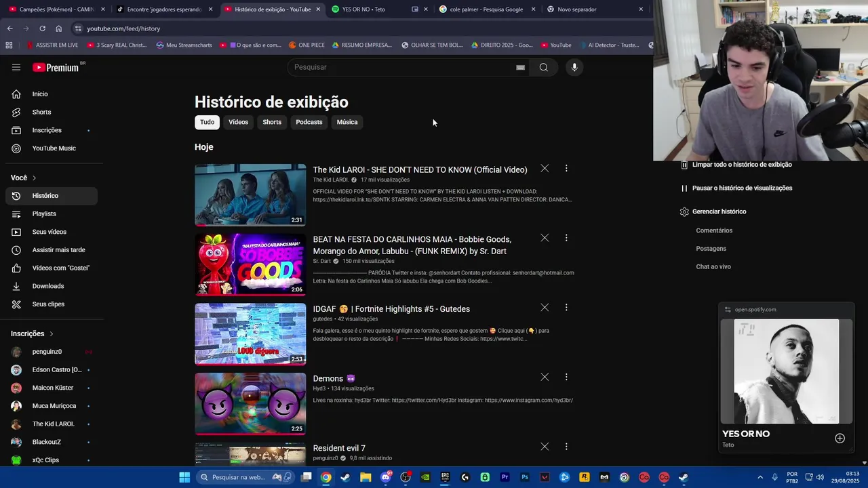Click Pausar o histórico de visualizações

click(x=736, y=188)
